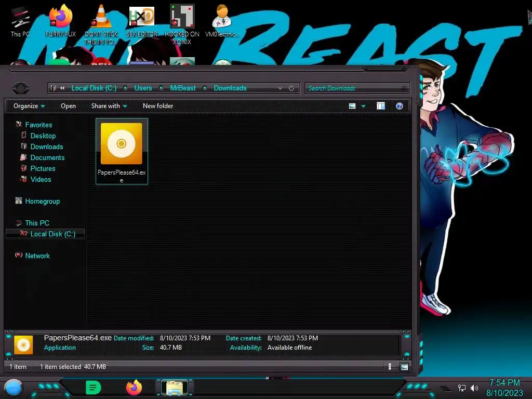This screenshot has height=399, width=532.
Task: Open address bar history dropdown
Action: tap(280, 88)
